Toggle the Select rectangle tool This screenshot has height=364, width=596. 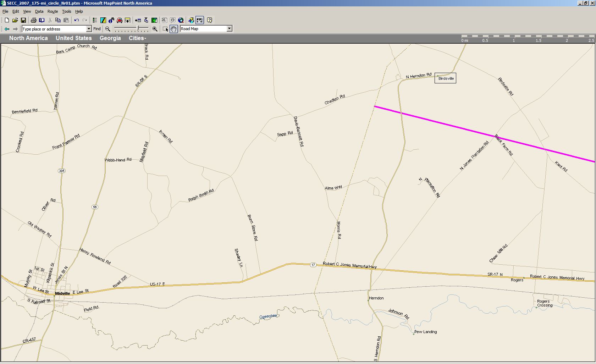click(165, 29)
